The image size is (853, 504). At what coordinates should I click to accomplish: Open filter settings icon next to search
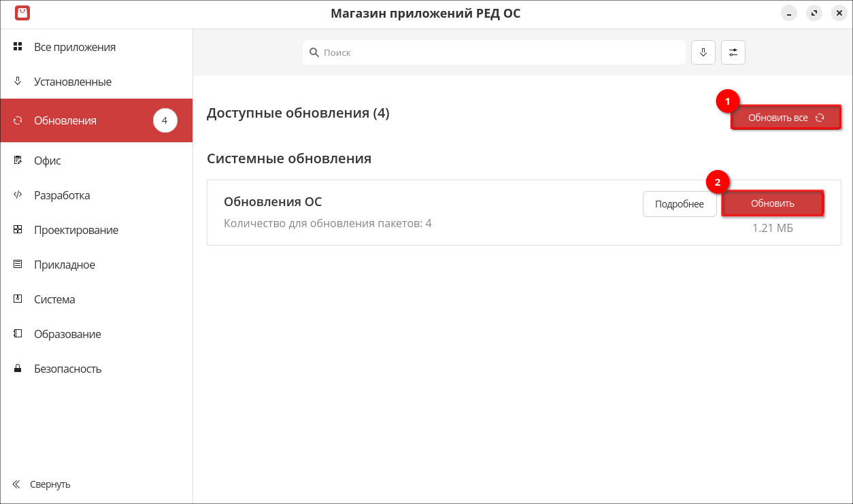pos(733,52)
